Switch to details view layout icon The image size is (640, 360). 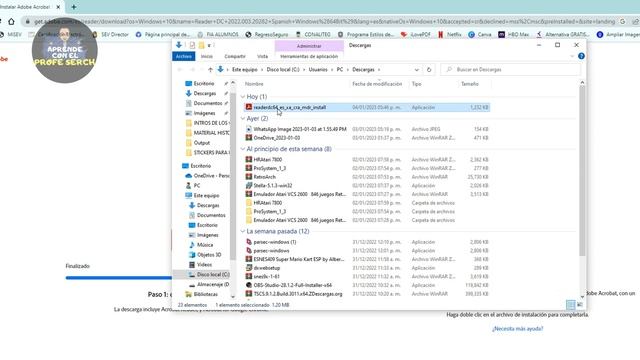(571, 305)
